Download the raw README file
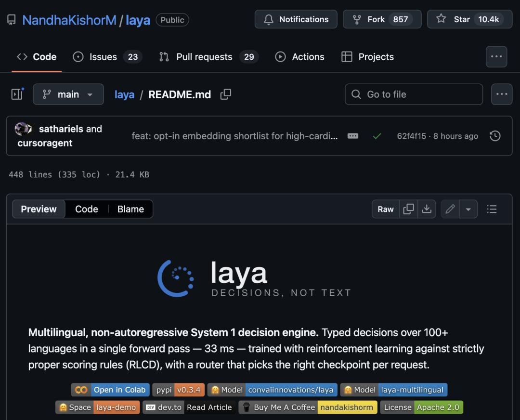 427,209
